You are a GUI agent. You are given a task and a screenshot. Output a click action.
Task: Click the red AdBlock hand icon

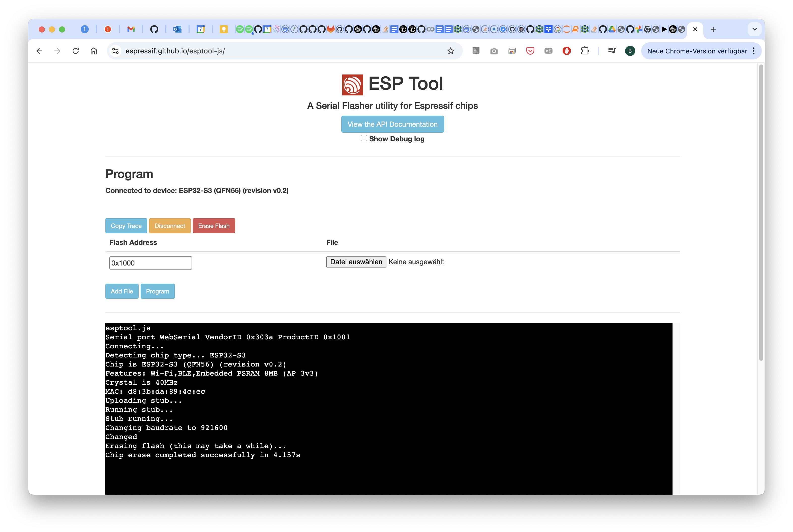(x=567, y=51)
